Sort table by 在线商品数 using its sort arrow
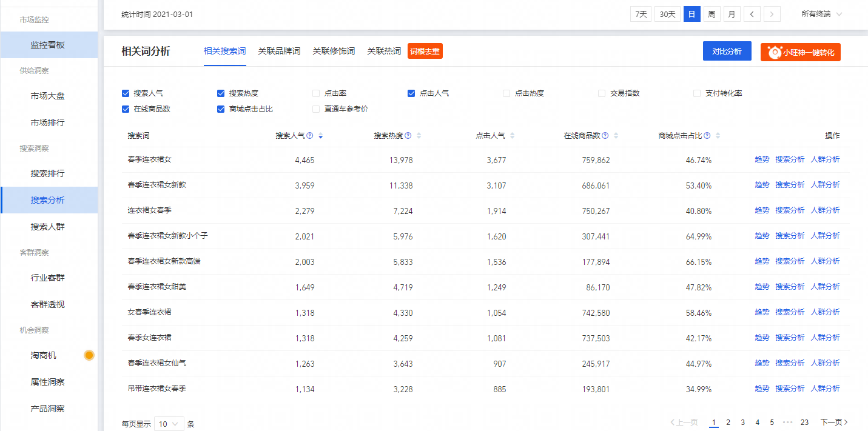The width and height of the screenshot is (868, 431). pos(617,136)
